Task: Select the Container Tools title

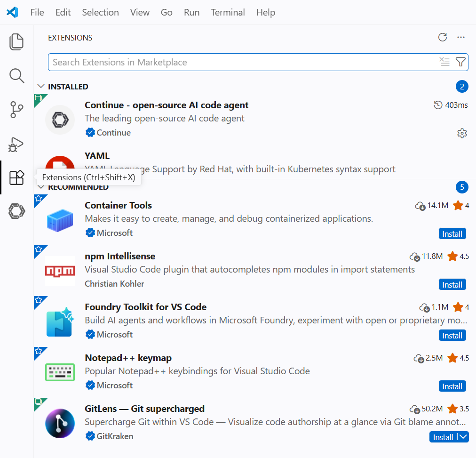Action: [x=118, y=205]
